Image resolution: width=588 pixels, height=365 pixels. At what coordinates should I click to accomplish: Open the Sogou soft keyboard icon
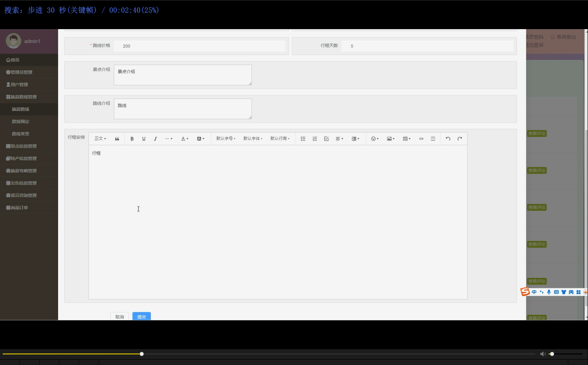[x=556, y=292]
